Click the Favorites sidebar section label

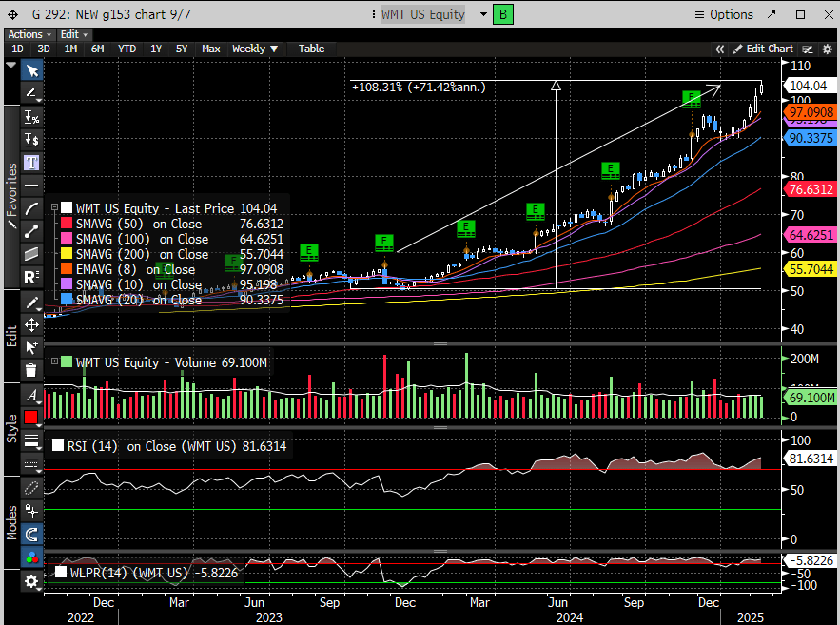click(x=11, y=195)
